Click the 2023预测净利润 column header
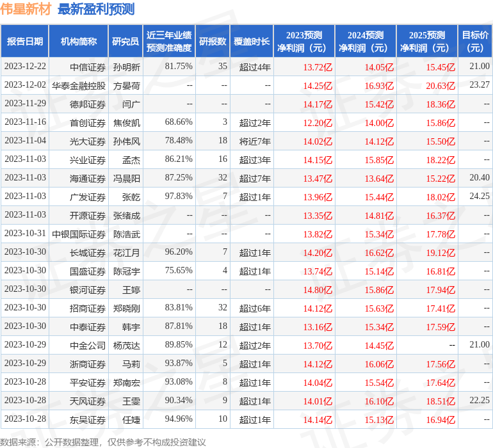The height and width of the screenshot is (448, 493). pyautogui.click(x=304, y=41)
